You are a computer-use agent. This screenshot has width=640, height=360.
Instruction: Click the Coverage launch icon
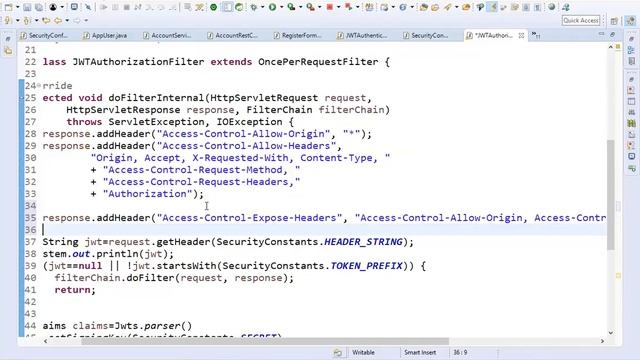(x=291, y=7)
